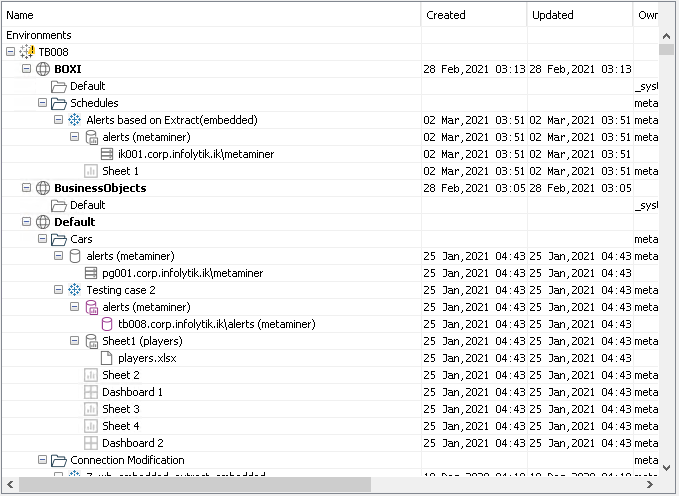This screenshot has width=679, height=496.
Task: Click the BusinessObjects created date 28 Feb, 2021 03:05
Action: pos(474,188)
